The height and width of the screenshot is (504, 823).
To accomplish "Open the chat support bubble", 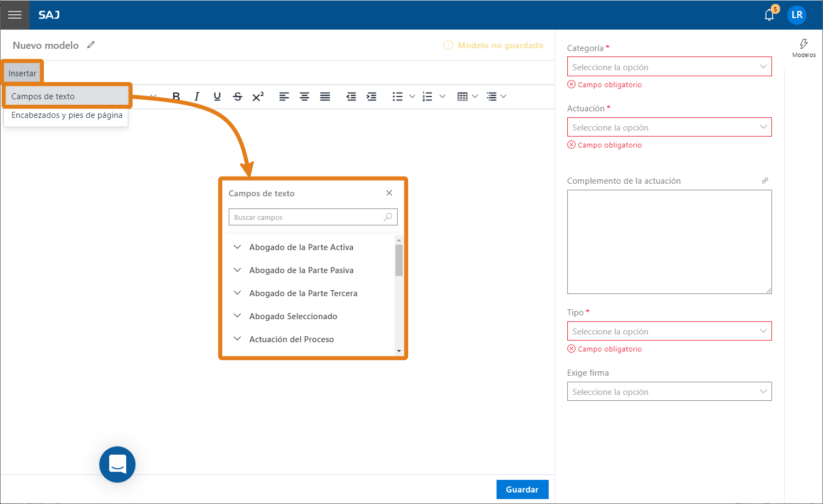I will (117, 465).
